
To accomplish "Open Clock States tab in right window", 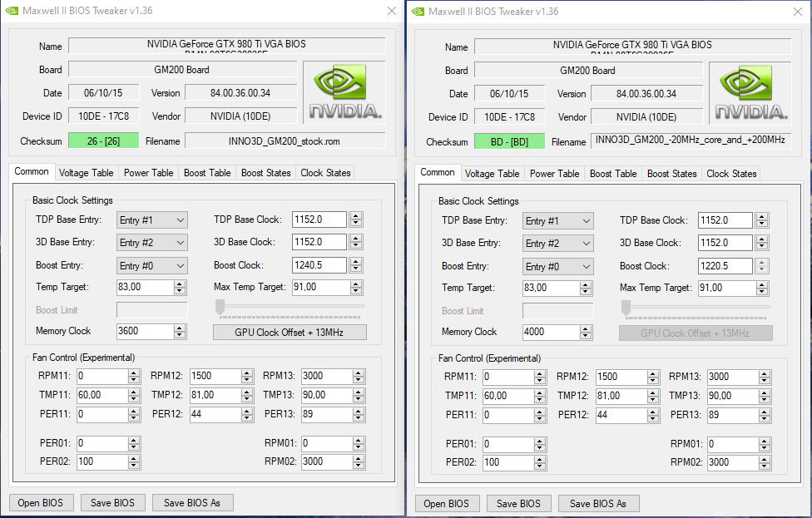I will coord(731,174).
